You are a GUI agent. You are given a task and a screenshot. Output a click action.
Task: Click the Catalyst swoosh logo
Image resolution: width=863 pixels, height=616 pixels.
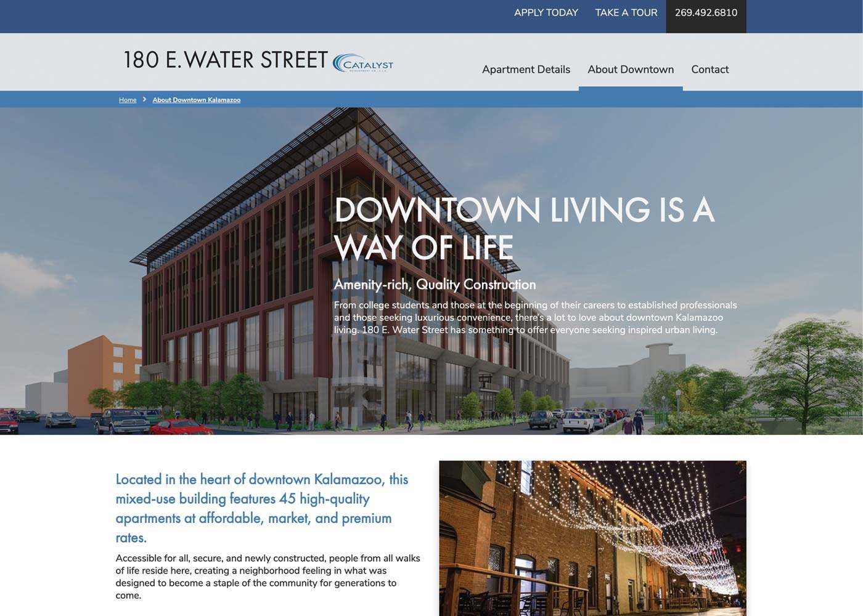click(x=362, y=63)
